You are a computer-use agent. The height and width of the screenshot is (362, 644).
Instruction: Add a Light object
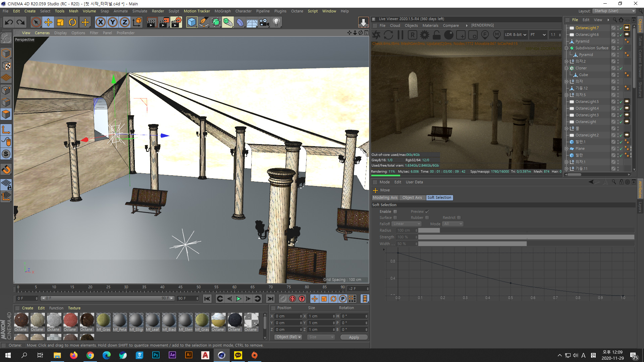pos(276,22)
